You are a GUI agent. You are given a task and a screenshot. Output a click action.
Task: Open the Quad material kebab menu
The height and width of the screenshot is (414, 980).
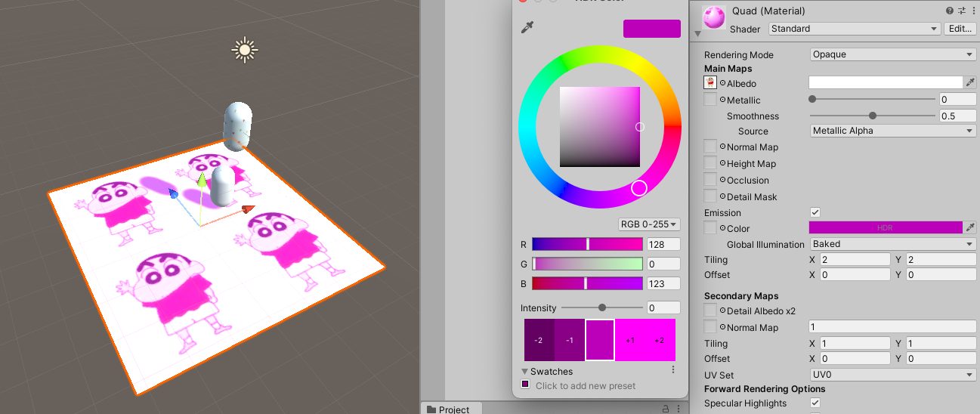pyautogui.click(x=973, y=11)
